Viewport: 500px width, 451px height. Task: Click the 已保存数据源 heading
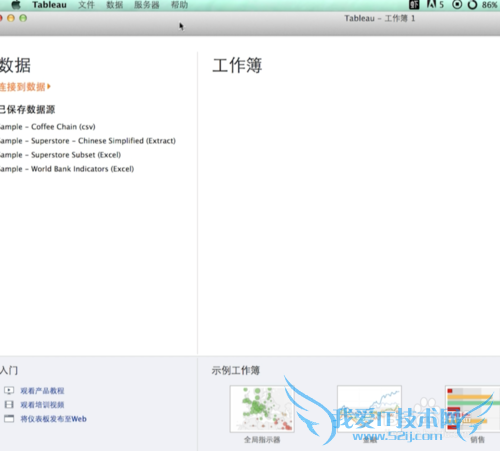tap(27, 109)
